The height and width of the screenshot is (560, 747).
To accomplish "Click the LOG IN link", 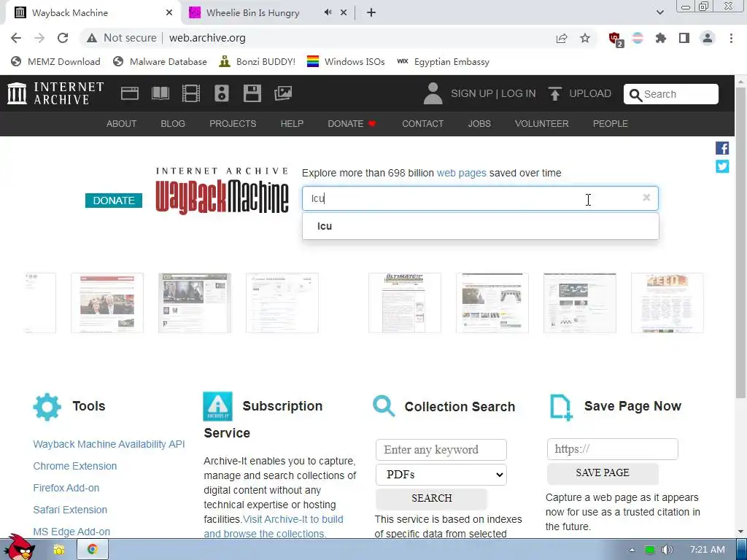I will (x=519, y=93).
